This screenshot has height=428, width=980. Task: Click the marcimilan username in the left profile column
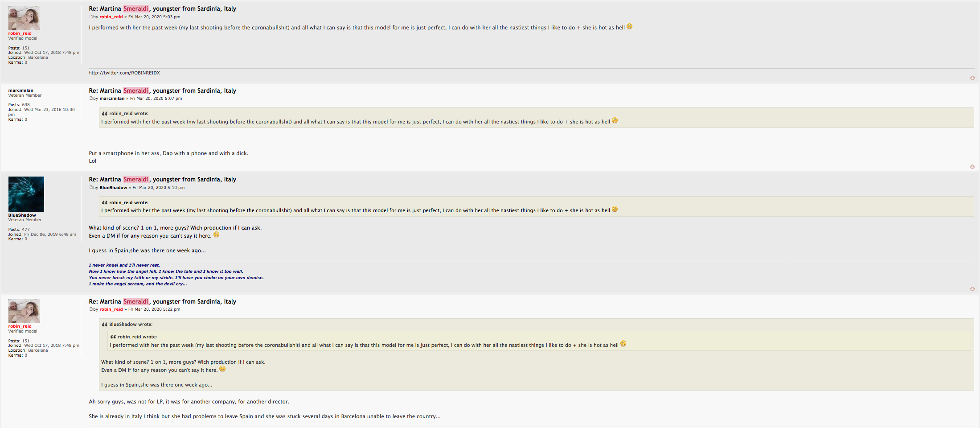pyautogui.click(x=21, y=91)
